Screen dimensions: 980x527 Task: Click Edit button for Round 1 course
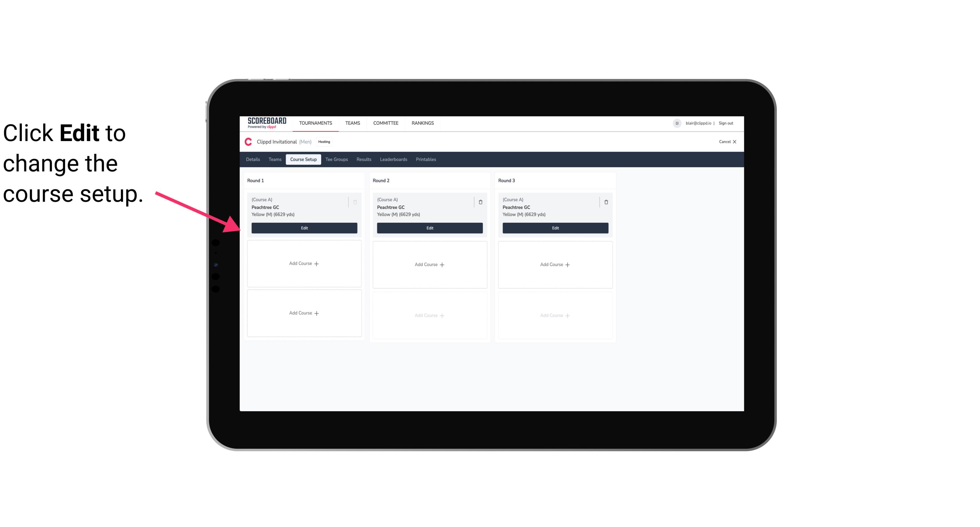pyautogui.click(x=304, y=227)
